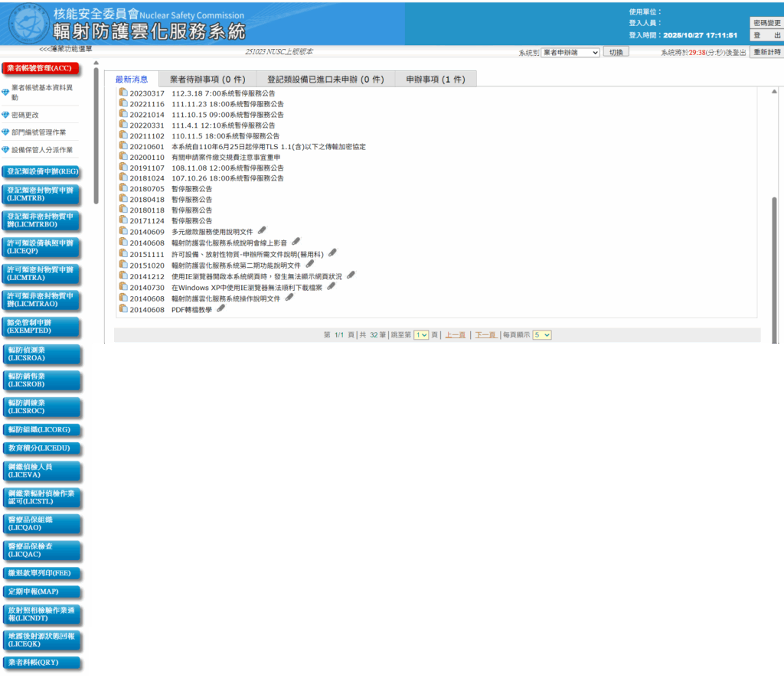
Task: Open paperclip attachment for 輻射防護雲化服務系統第二期功能說明文件
Action: pyautogui.click(x=309, y=264)
